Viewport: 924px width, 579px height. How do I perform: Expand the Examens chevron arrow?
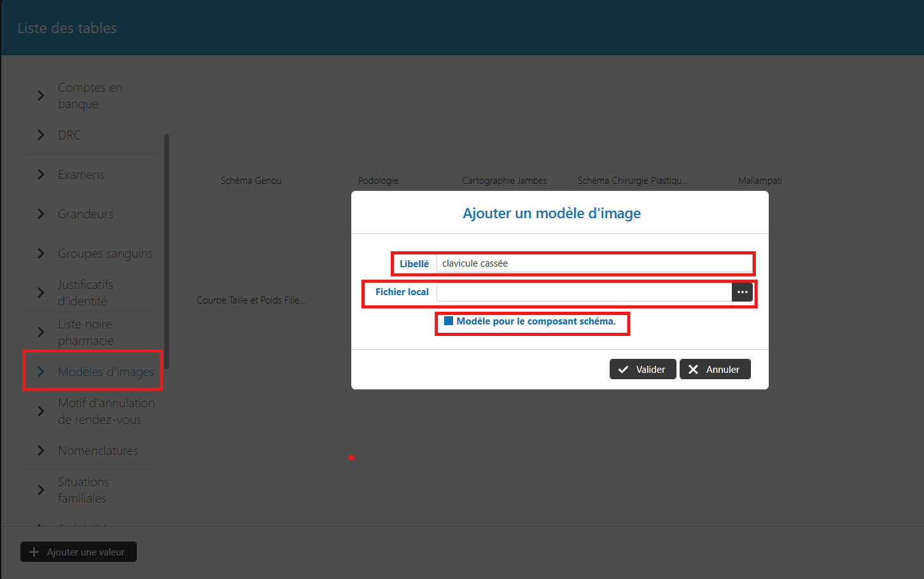41,174
